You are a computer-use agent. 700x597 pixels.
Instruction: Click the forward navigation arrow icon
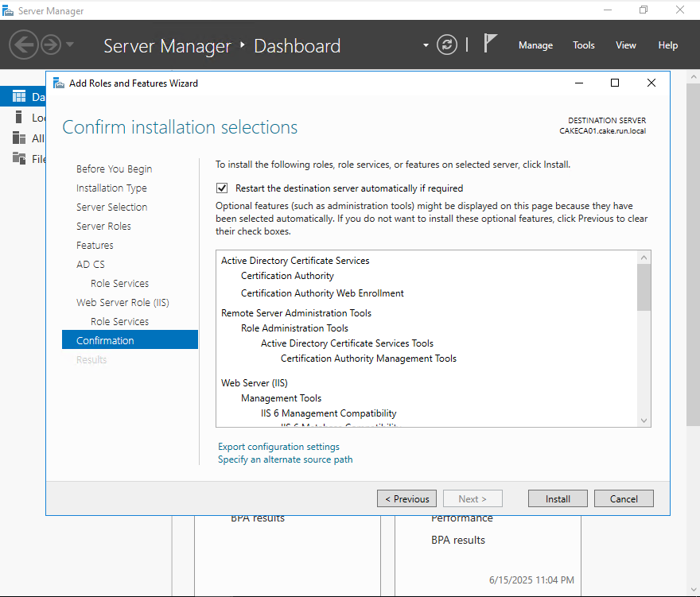point(51,44)
